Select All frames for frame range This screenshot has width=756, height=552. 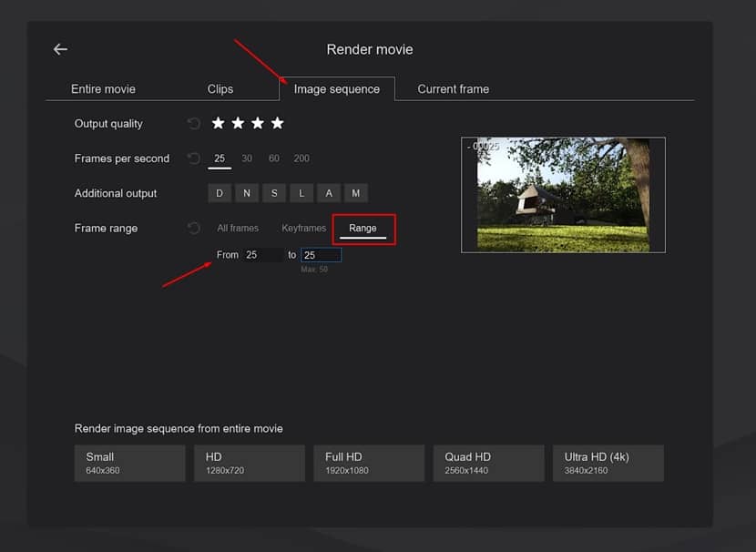238,228
